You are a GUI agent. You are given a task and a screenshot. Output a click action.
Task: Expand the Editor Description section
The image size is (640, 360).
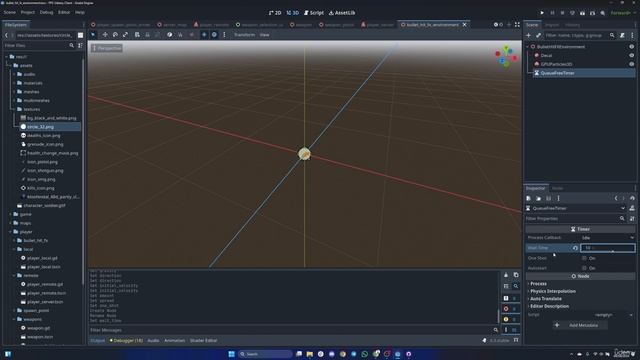point(549,306)
